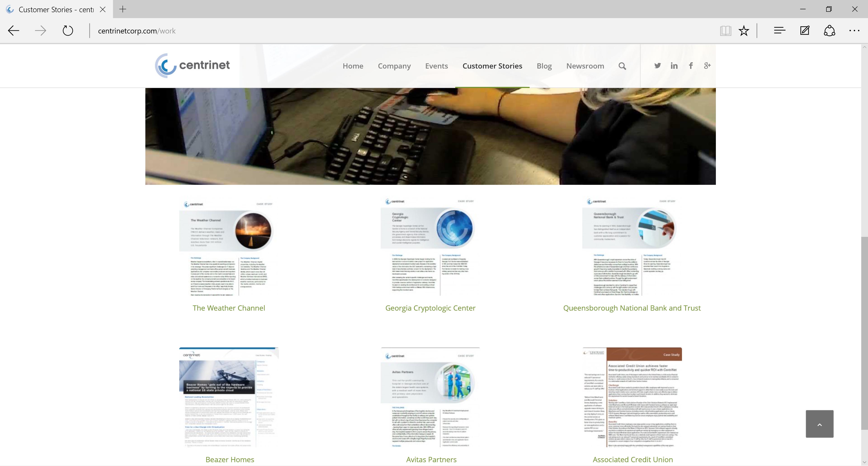Go back with the browser back arrow
The image size is (868, 466).
pyautogui.click(x=14, y=31)
